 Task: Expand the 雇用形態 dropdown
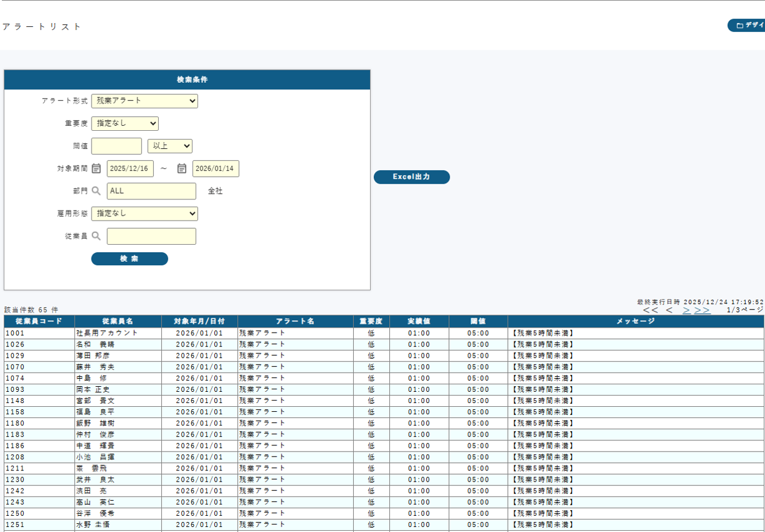[x=145, y=214]
